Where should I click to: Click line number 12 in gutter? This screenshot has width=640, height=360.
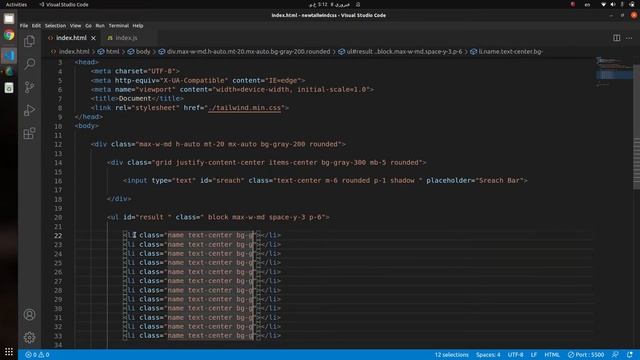(x=58, y=144)
